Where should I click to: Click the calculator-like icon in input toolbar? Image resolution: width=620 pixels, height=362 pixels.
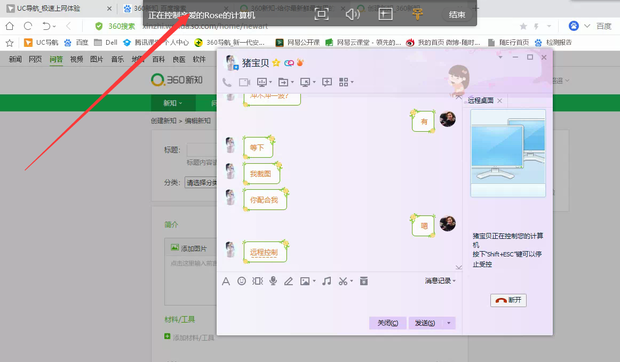pyautogui.click(x=364, y=281)
